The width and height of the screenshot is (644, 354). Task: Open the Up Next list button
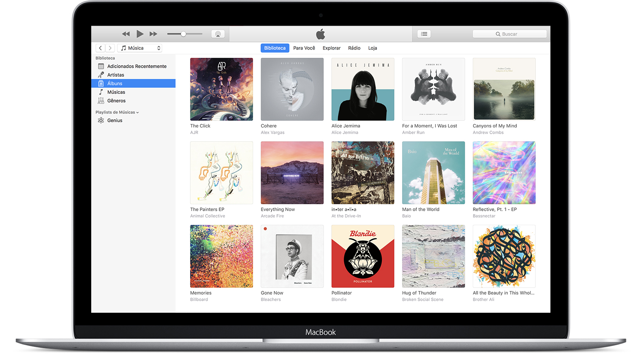[x=424, y=34]
